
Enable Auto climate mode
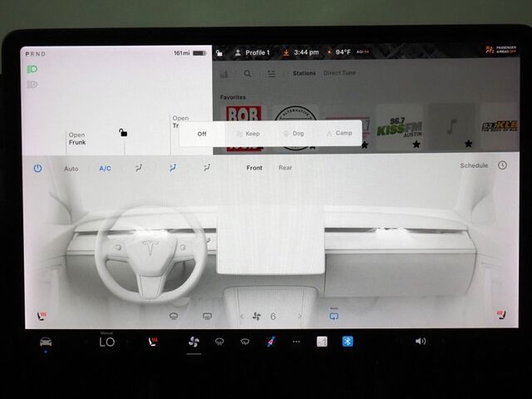(71, 169)
